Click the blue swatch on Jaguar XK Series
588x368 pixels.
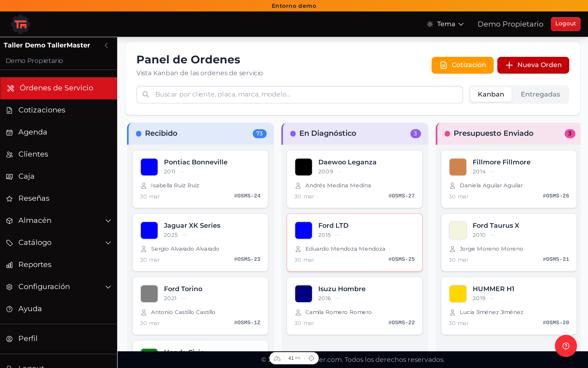click(149, 230)
